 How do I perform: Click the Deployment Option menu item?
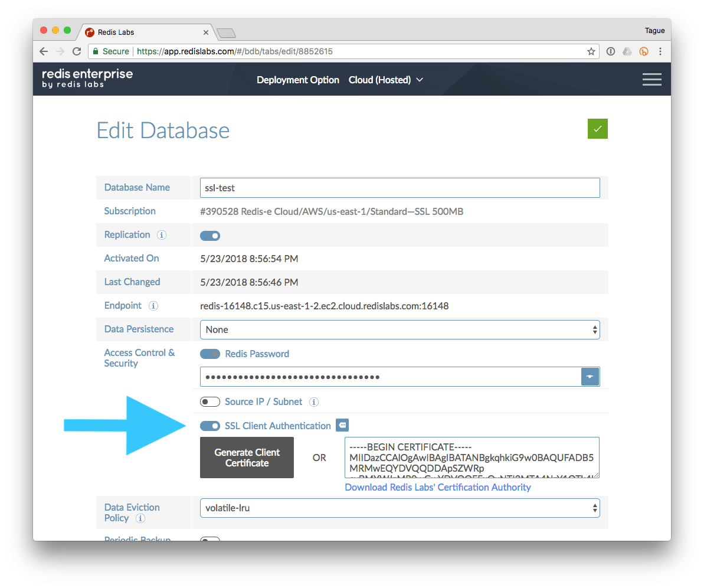(x=297, y=80)
